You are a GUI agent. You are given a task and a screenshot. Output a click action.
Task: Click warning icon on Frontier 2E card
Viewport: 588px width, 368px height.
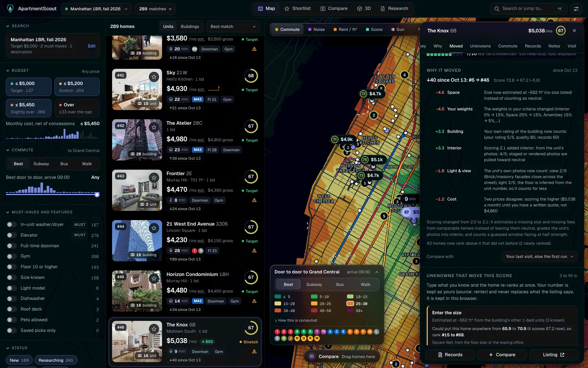coord(254,200)
